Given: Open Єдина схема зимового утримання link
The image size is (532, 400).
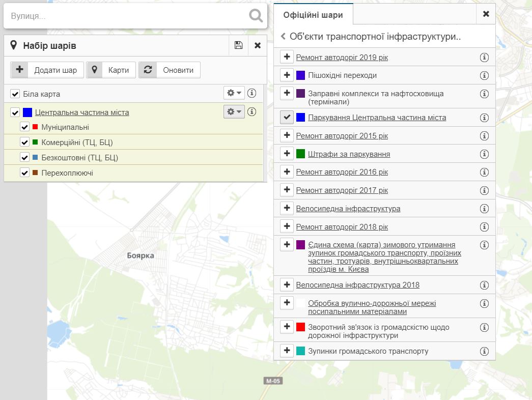Looking at the screenshot, I should tap(384, 257).
